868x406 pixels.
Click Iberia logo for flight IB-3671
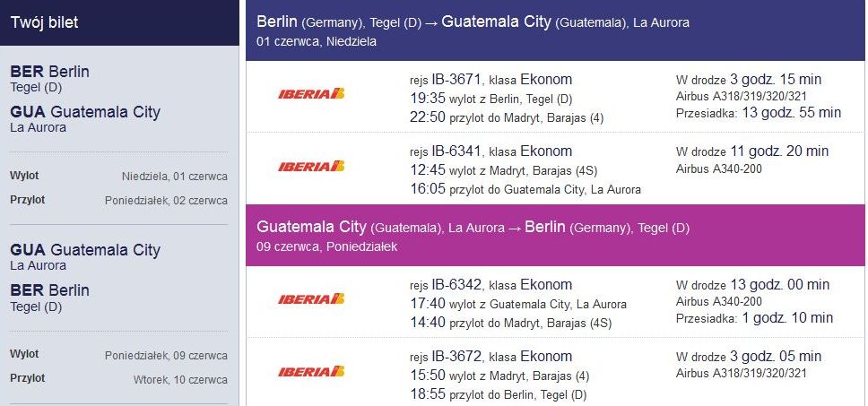[311, 93]
